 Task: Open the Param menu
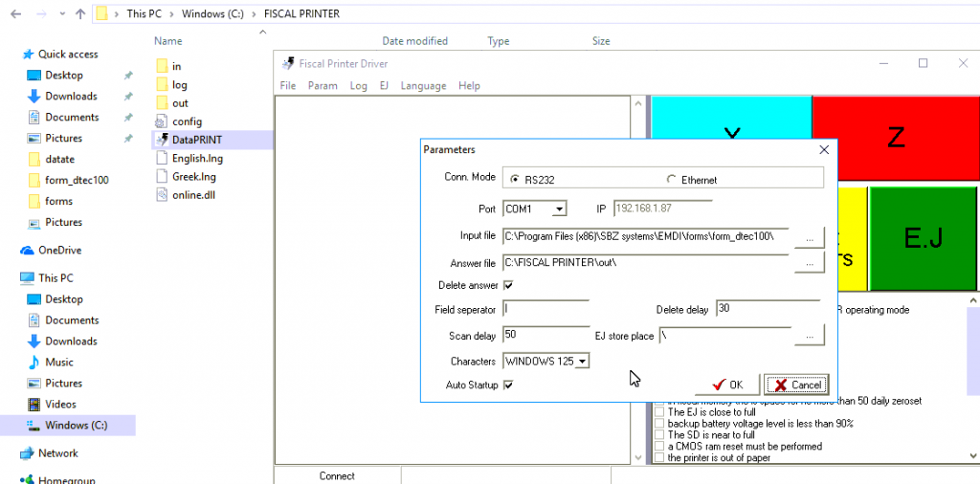(323, 86)
